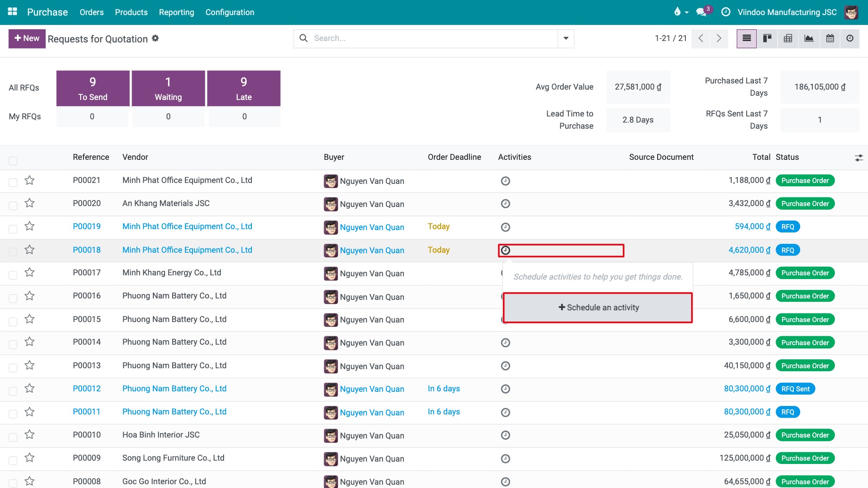Screen dimensions: 868x488
Task: Open the Products menu
Action: 131,12
